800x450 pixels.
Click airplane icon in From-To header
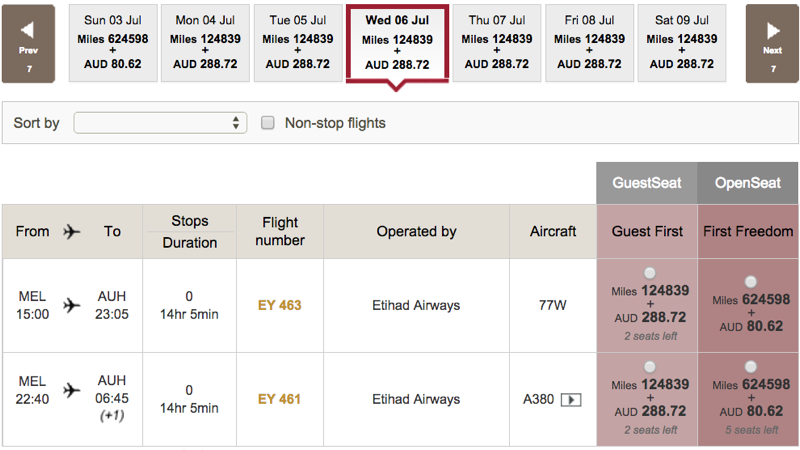[x=72, y=232]
